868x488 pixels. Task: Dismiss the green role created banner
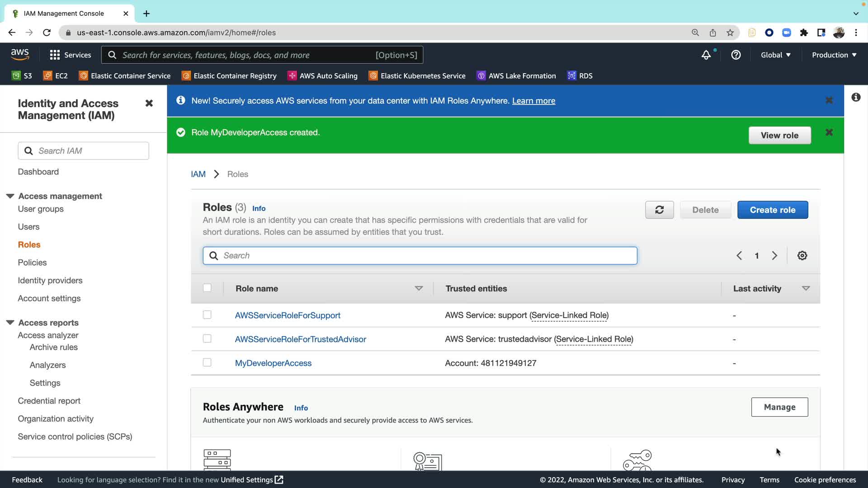point(829,132)
